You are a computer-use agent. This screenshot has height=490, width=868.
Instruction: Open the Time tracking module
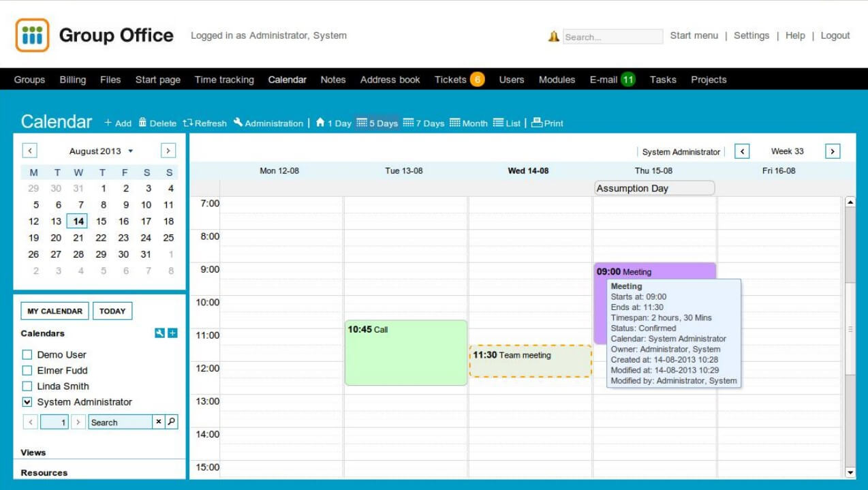coord(224,80)
